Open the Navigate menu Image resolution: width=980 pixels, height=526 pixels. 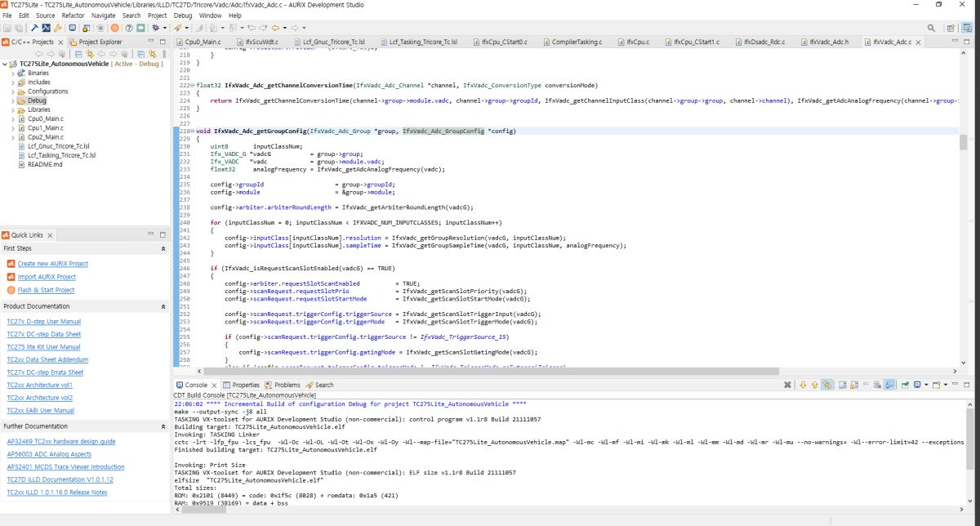pyautogui.click(x=104, y=16)
